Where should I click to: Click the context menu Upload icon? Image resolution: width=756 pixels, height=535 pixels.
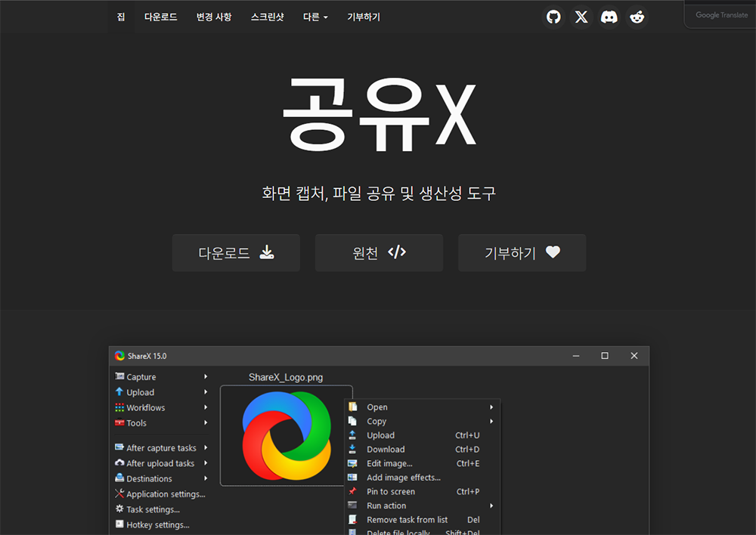pos(352,434)
